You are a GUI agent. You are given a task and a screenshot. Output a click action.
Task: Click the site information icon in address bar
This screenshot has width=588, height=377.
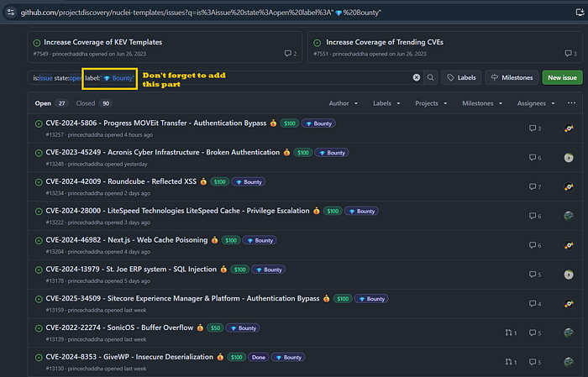coord(10,13)
